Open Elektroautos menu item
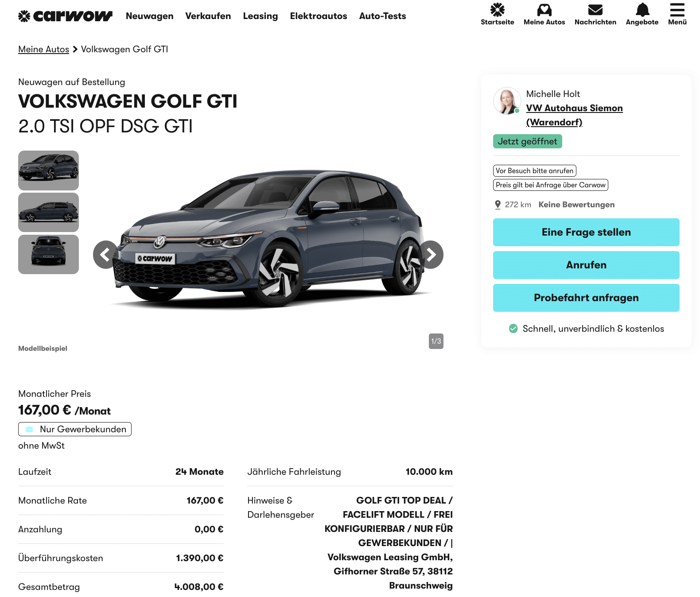Viewport: 700px width, 597px height. tap(319, 16)
